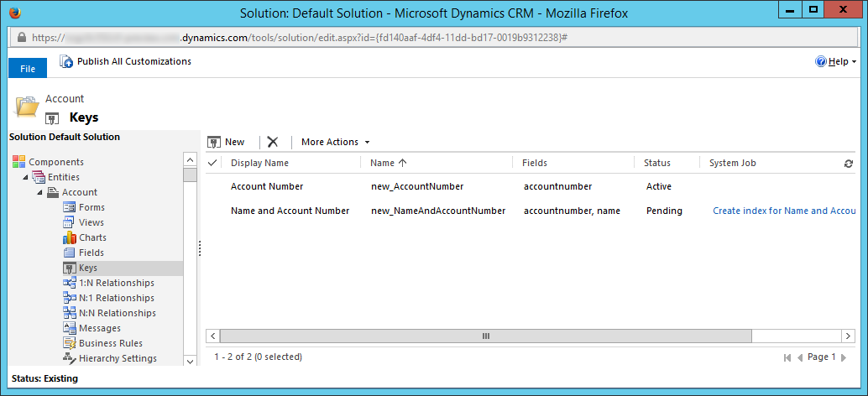Sort by Name column header
Screen dimensions: 868x396
point(388,163)
